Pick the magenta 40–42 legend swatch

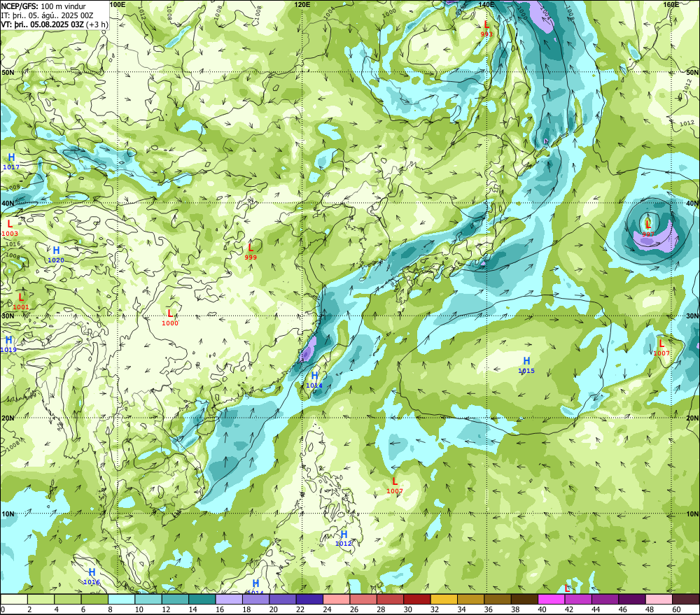[x=552, y=599]
